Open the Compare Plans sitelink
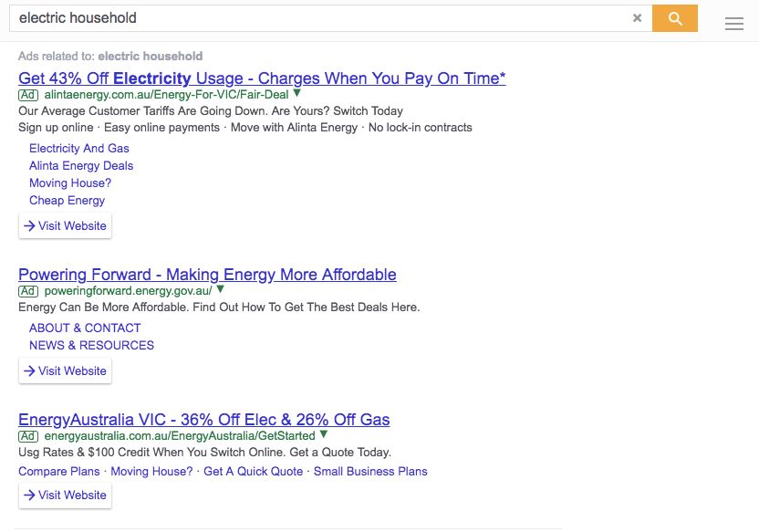The image size is (759, 532). coord(59,472)
